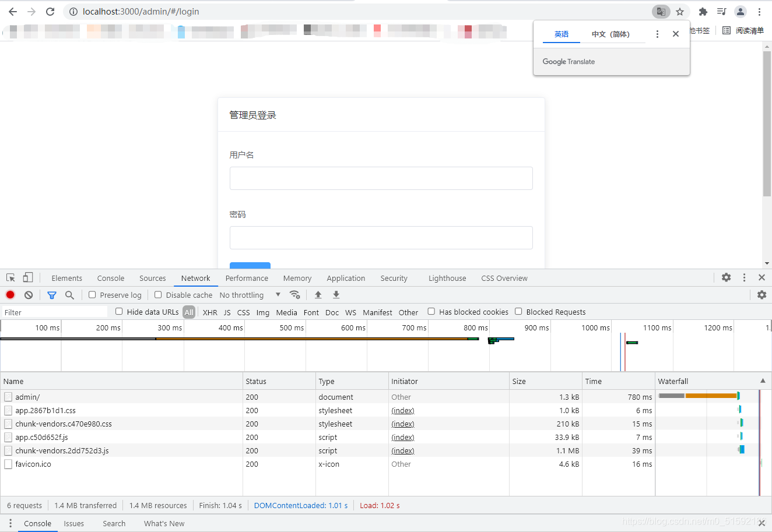772x532 pixels.
Task: Open the Issues drawer tab
Action: (74, 524)
